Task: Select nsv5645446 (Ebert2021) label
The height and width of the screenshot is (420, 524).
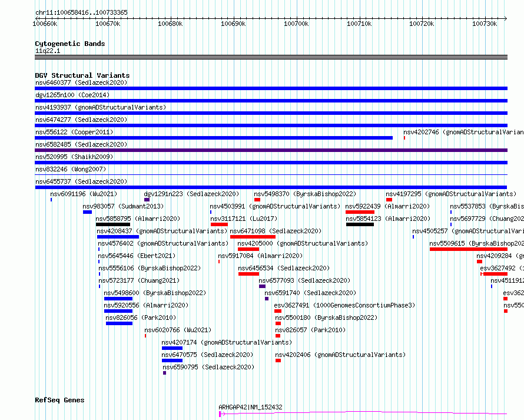Action: point(137,256)
